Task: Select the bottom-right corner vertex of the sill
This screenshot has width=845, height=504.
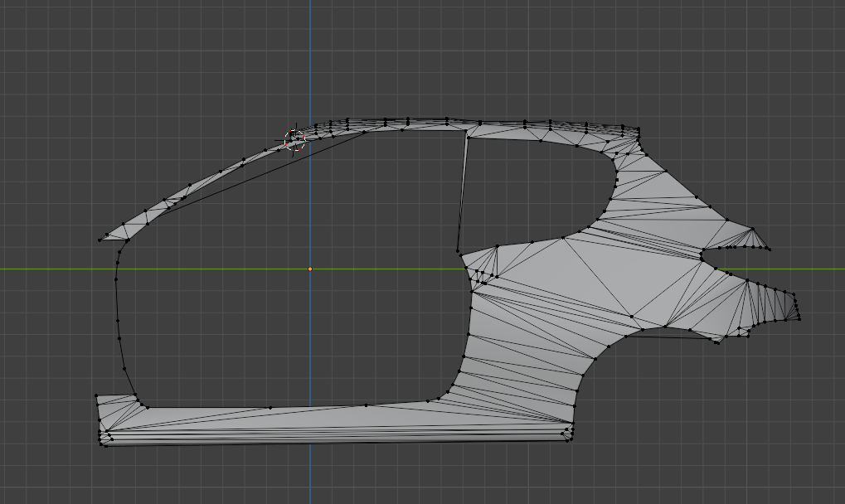Action: click(x=567, y=440)
